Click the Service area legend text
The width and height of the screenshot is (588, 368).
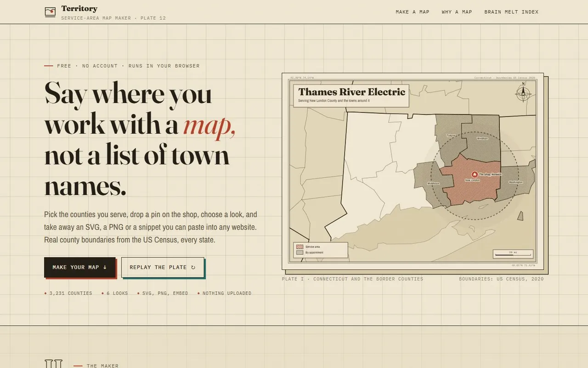(313, 247)
